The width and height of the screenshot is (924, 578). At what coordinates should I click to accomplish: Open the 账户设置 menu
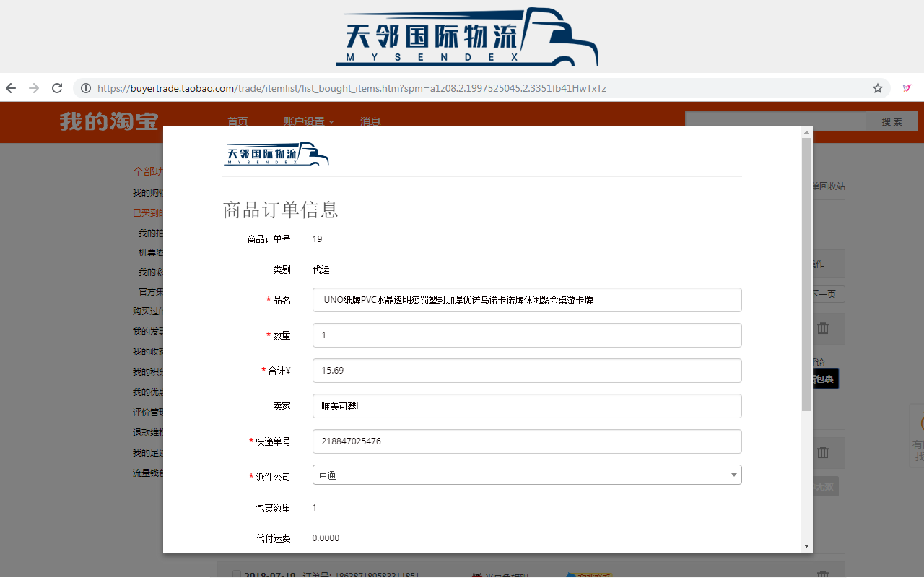tap(309, 121)
